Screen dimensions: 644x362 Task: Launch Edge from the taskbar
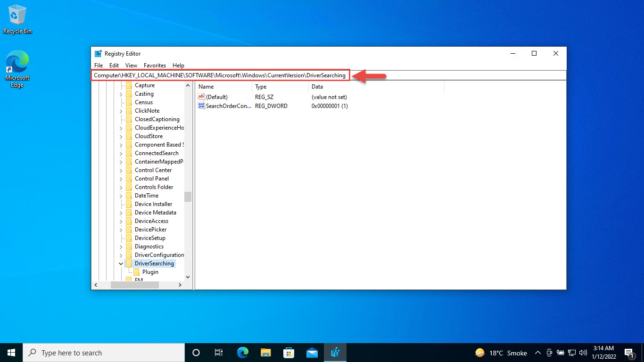point(243,353)
